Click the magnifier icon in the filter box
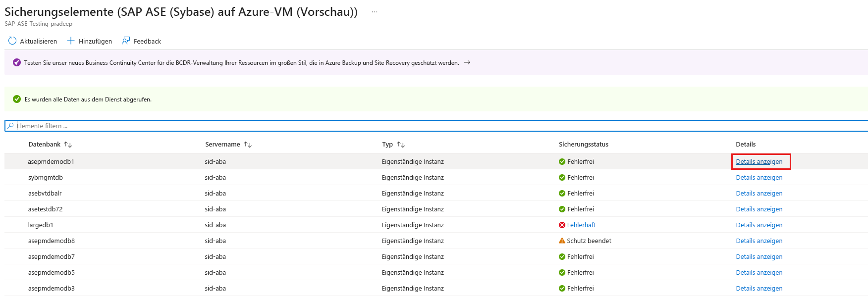The image size is (868, 297). pos(11,126)
